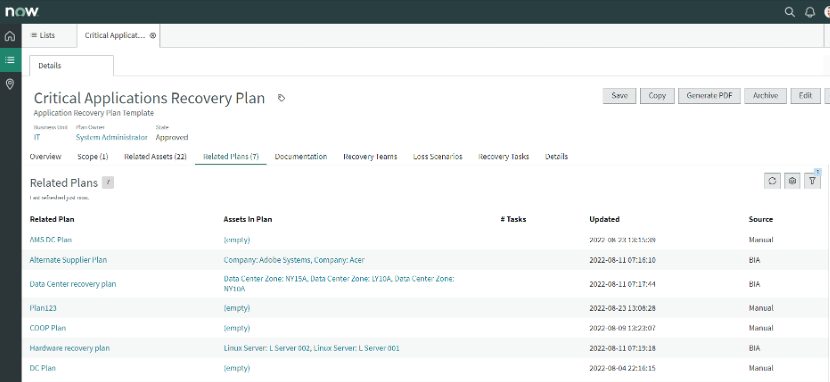Close the Critical Applicat... tab
830x382 pixels.
point(153,35)
